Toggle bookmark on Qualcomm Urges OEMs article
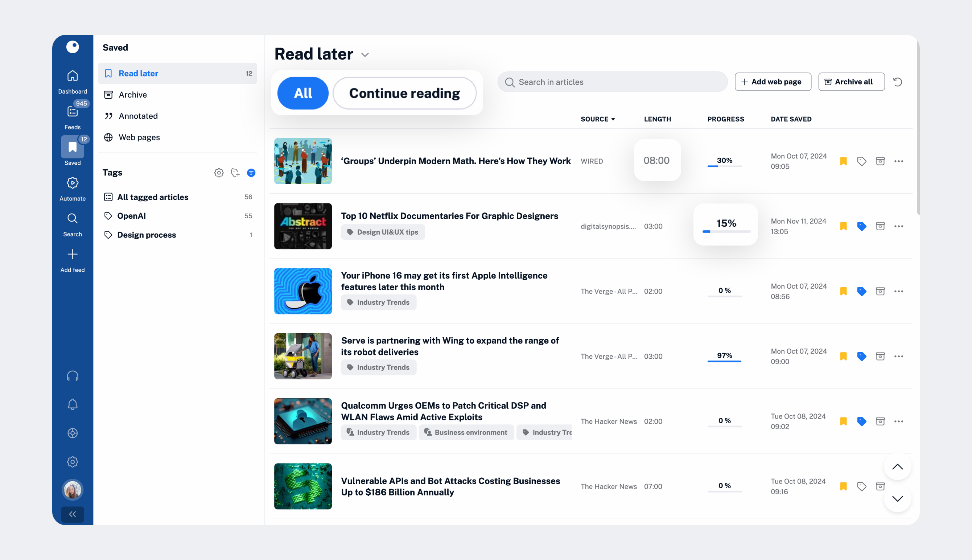 (x=843, y=421)
